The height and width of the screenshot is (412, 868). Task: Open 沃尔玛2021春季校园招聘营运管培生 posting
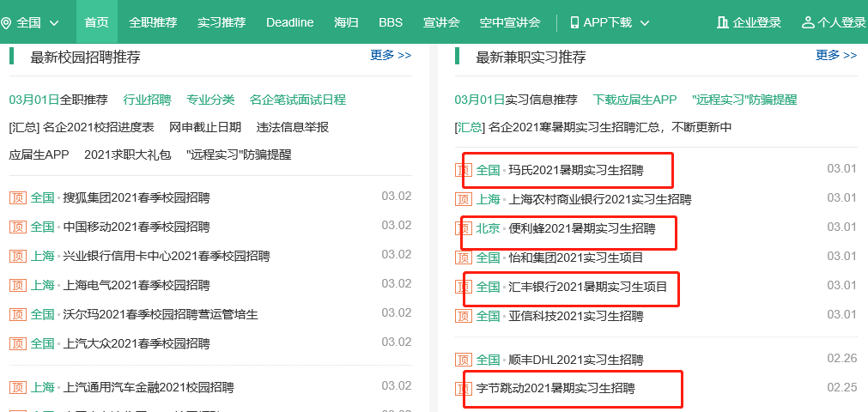click(x=161, y=314)
